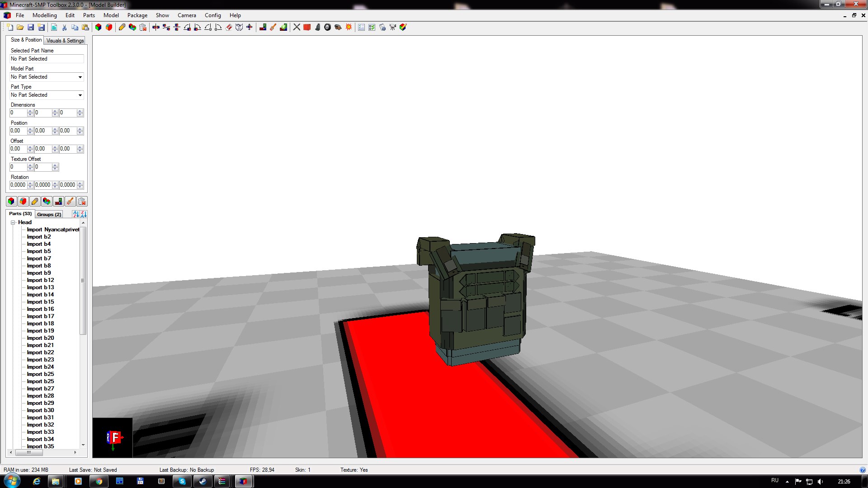Viewport: 868px width, 488px height.
Task: Open the Modelling menu
Action: [x=45, y=15]
